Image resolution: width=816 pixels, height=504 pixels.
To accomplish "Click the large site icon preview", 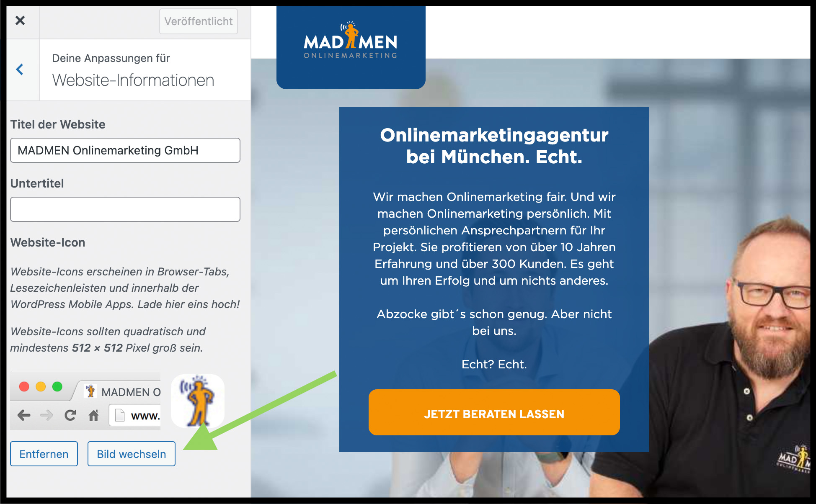I will point(198,401).
